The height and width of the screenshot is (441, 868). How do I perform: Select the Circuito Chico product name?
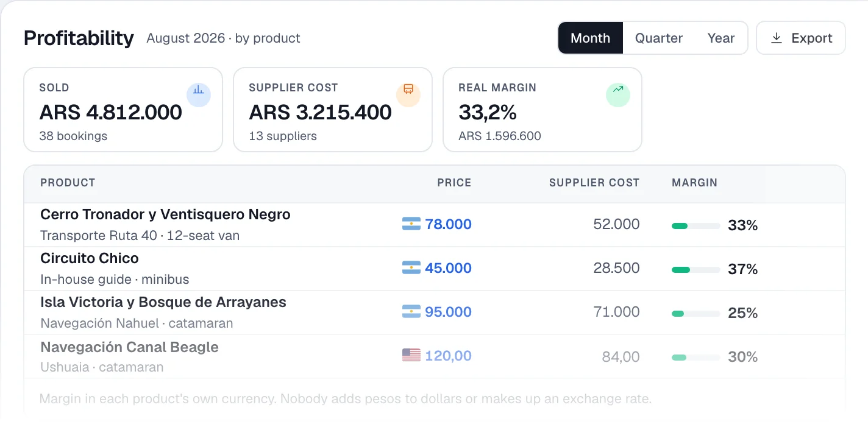tap(90, 258)
